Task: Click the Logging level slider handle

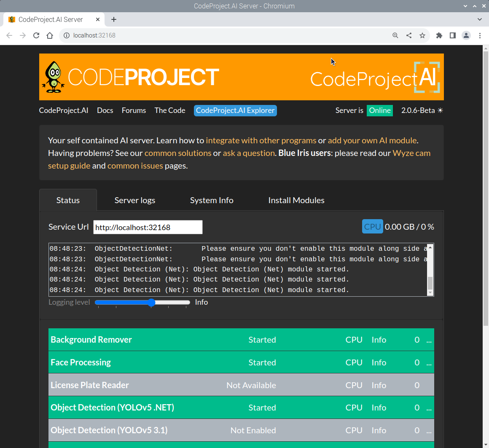Action: pyautogui.click(x=151, y=303)
